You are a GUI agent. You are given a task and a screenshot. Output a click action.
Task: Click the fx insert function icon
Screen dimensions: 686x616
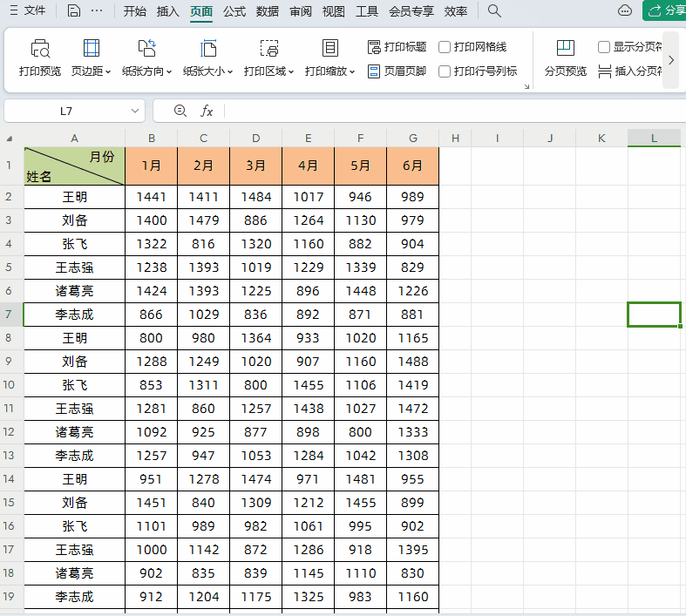pos(207,111)
